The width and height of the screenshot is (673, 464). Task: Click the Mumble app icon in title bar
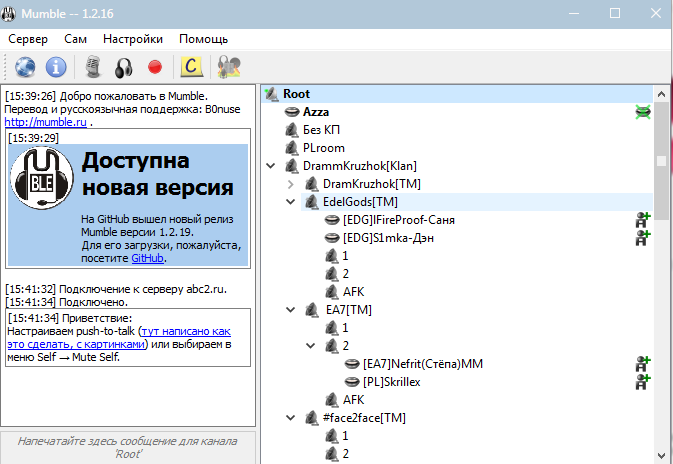click(x=9, y=14)
